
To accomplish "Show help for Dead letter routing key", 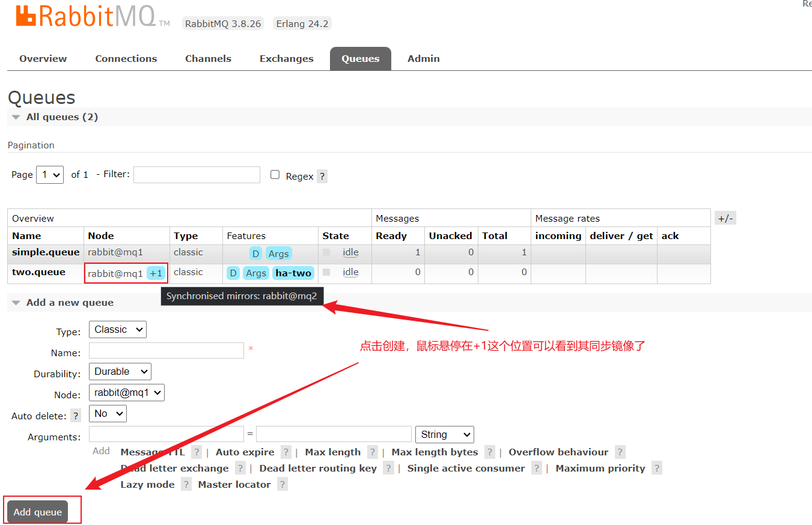I will pyautogui.click(x=388, y=469).
